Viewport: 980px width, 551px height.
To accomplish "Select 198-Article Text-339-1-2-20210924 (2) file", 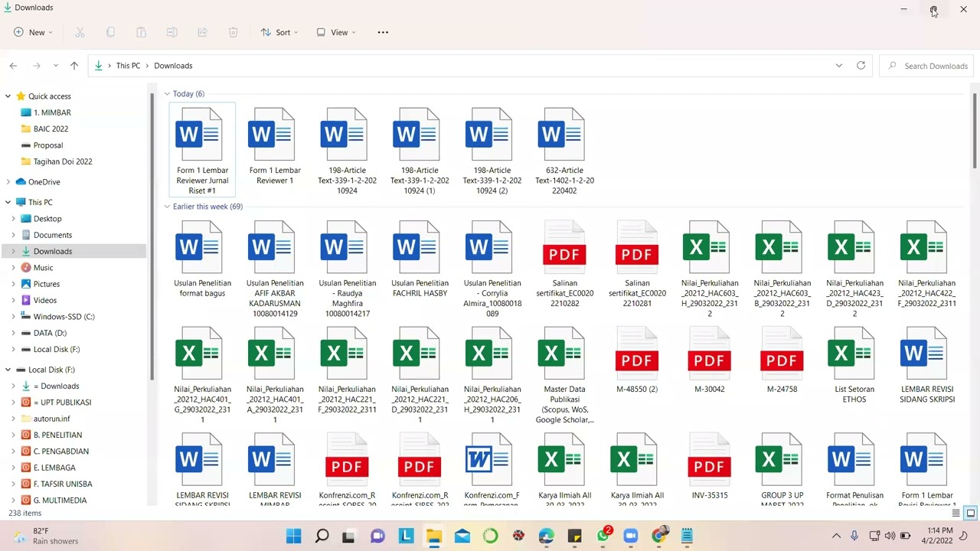I will point(492,151).
